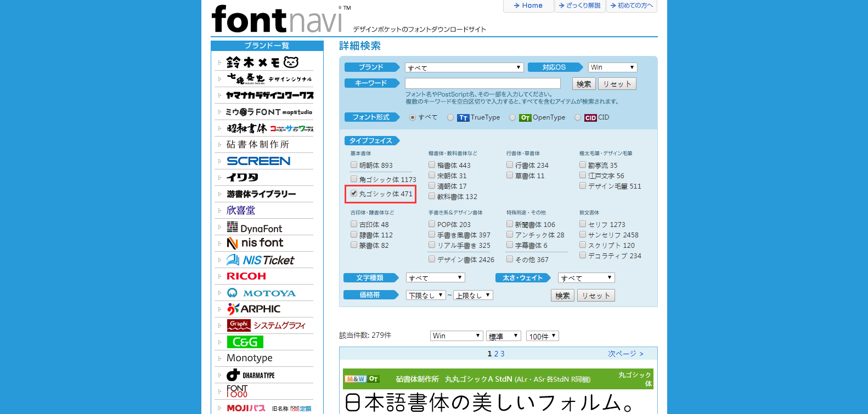Screen dimensions: 868x414
Task: Go to the Home tab
Action: coord(528,5)
